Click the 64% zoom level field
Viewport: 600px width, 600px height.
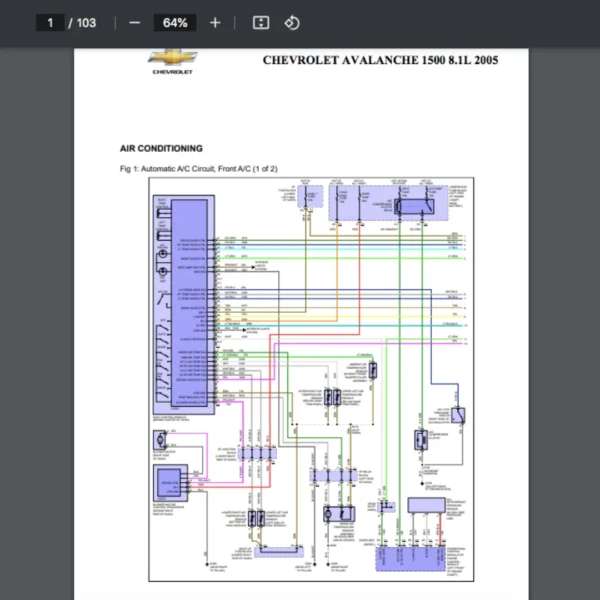coord(175,22)
